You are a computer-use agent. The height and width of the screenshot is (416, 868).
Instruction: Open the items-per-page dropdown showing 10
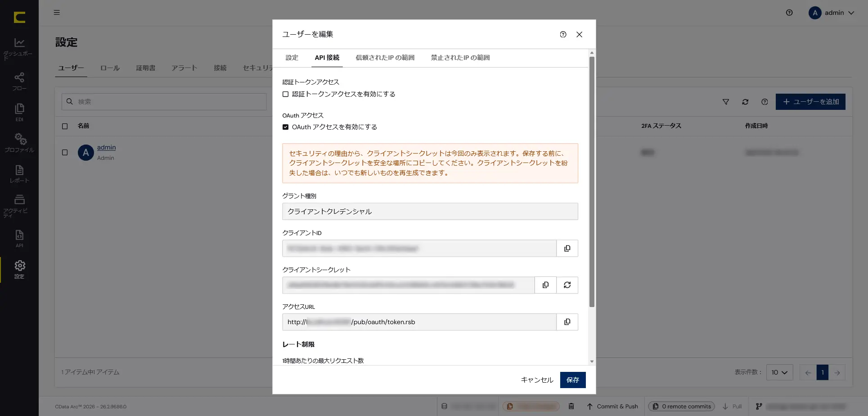(x=779, y=372)
